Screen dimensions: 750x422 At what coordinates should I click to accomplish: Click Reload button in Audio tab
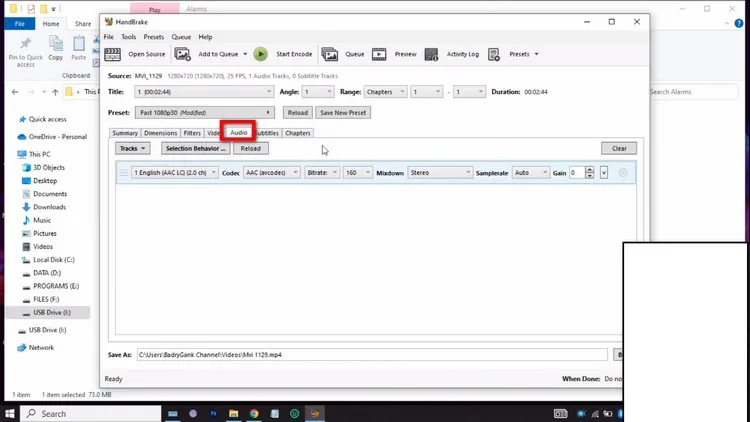pos(251,148)
